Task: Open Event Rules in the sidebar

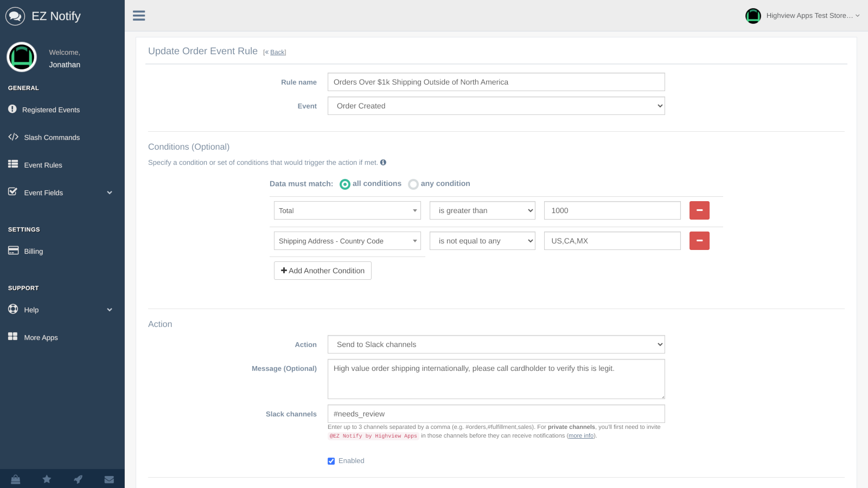Action: click(x=42, y=165)
